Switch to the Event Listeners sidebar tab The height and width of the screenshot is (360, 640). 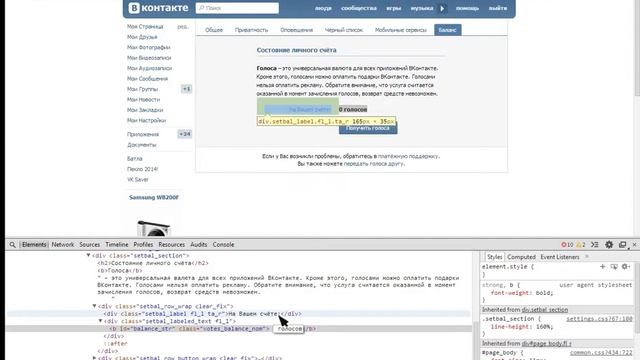click(x=560, y=257)
